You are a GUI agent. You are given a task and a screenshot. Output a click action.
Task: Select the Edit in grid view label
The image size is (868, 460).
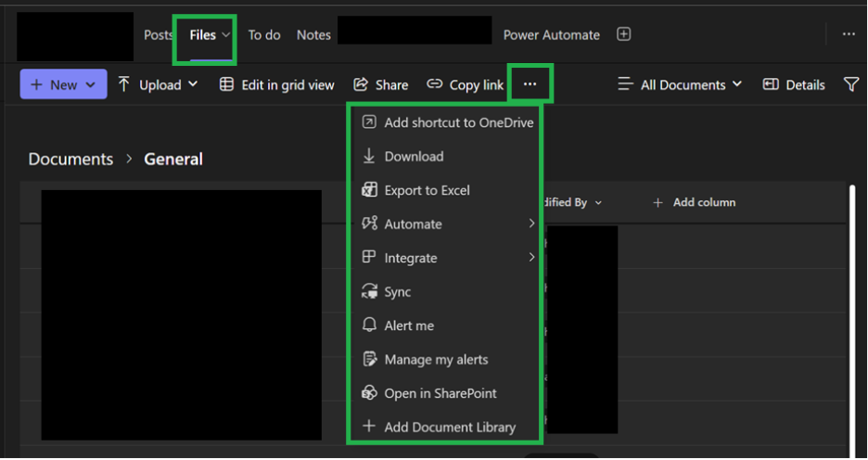click(287, 84)
